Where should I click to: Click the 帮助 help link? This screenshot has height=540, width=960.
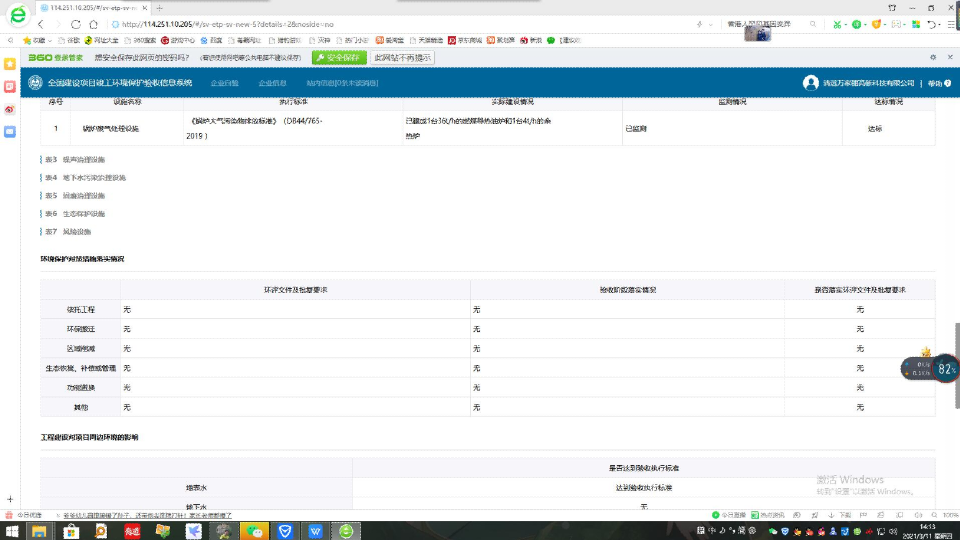[934, 83]
